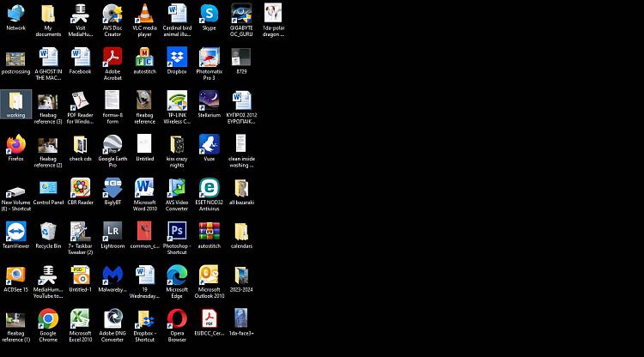The width and height of the screenshot is (644, 357).
Task: Launch Stellarium
Action: point(209,101)
